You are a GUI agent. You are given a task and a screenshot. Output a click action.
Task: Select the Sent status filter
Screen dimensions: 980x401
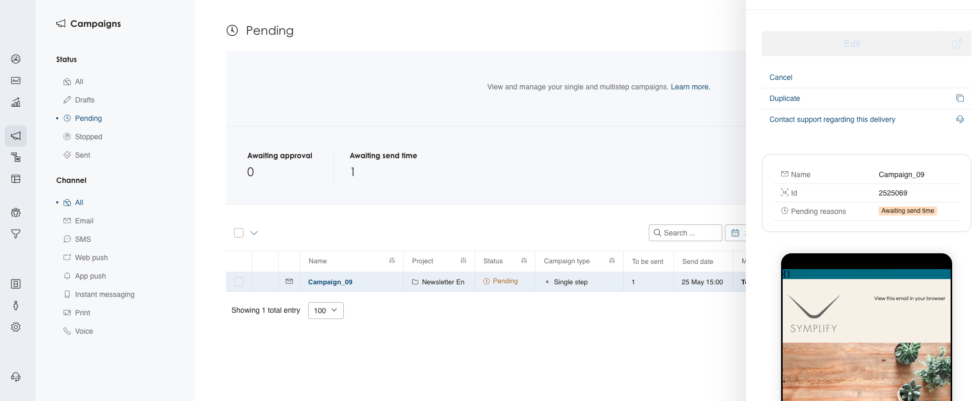tap(82, 155)
